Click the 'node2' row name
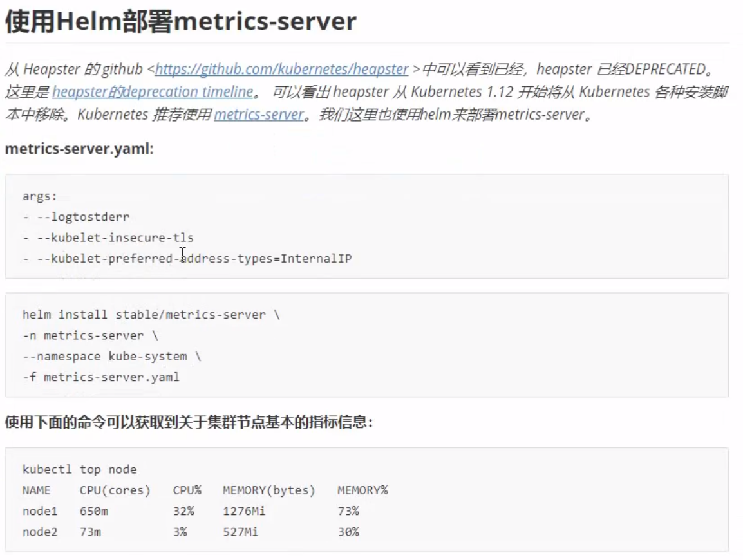743x560 pixels. pos(40,532)
